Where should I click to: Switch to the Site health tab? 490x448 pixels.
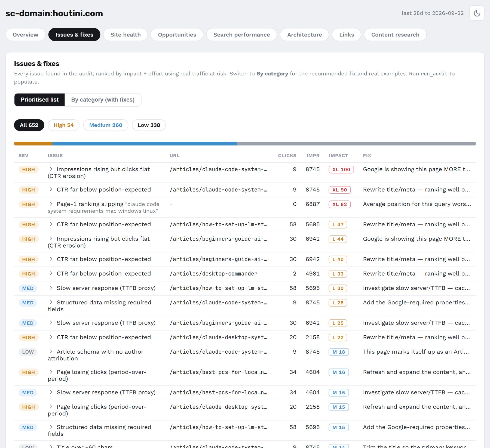click(125, 35)
